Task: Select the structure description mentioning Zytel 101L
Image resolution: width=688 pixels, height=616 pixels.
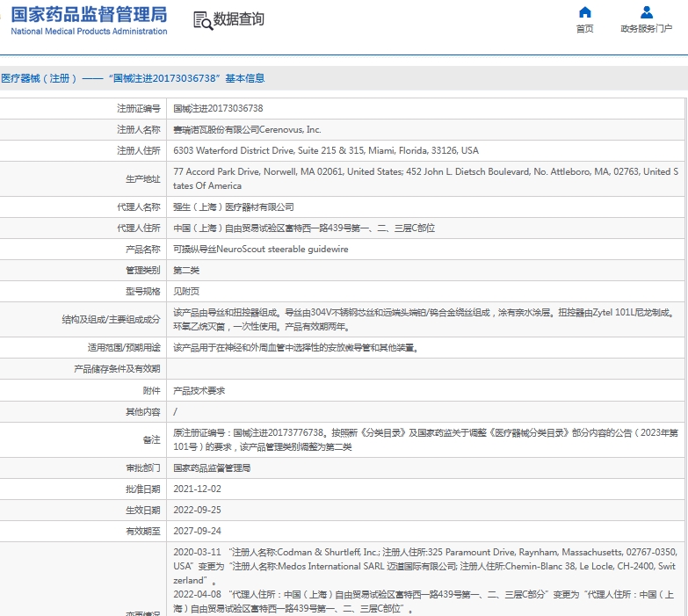Action: (x=424, y=319)
